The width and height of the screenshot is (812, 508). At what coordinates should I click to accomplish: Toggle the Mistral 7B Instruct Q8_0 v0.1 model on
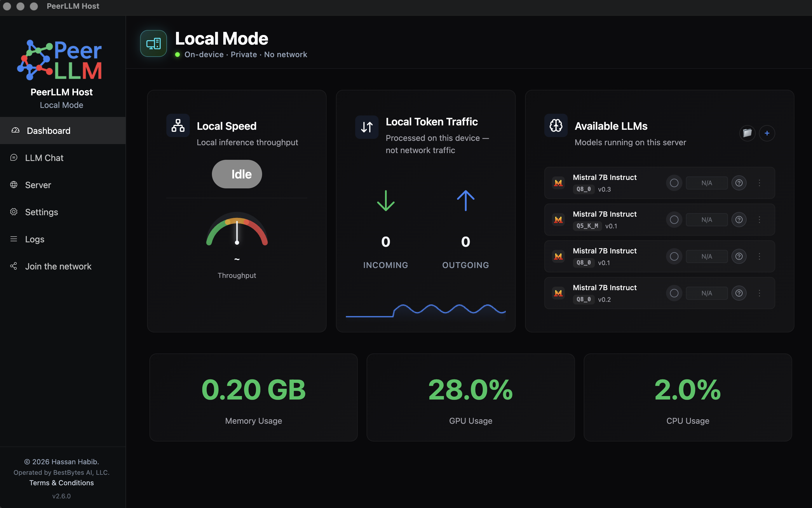click(674, 256)
